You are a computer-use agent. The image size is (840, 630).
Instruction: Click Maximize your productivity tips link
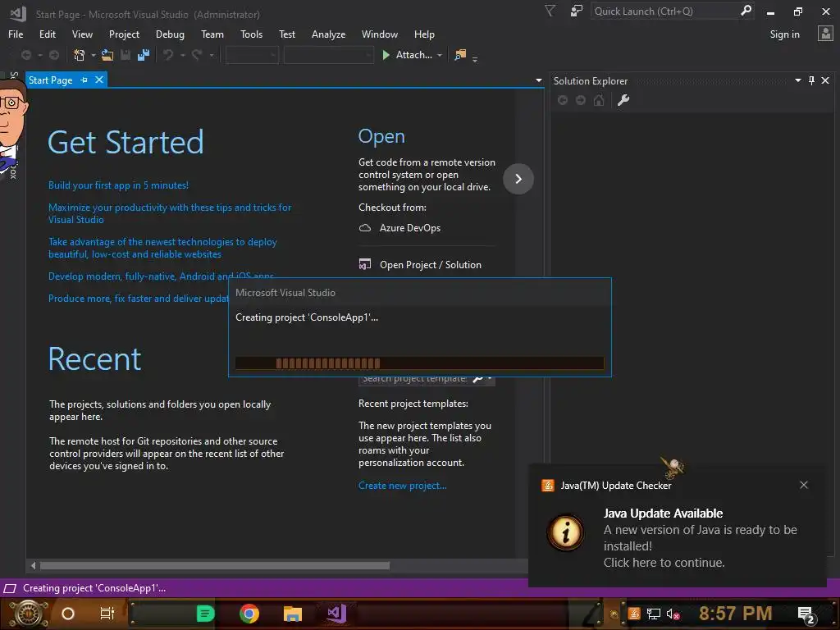pos(170,213)
